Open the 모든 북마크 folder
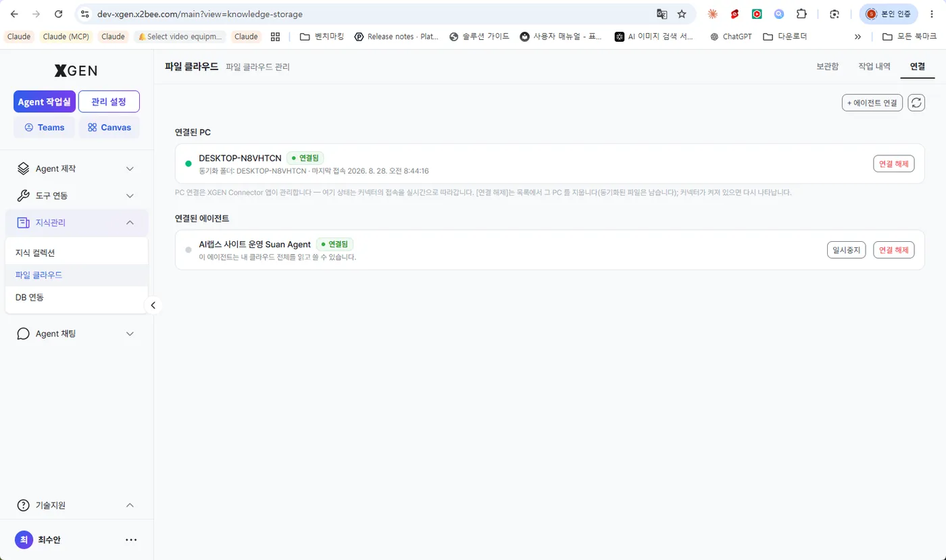The width and height of the screenshot is (946, 560). point(910,36)
